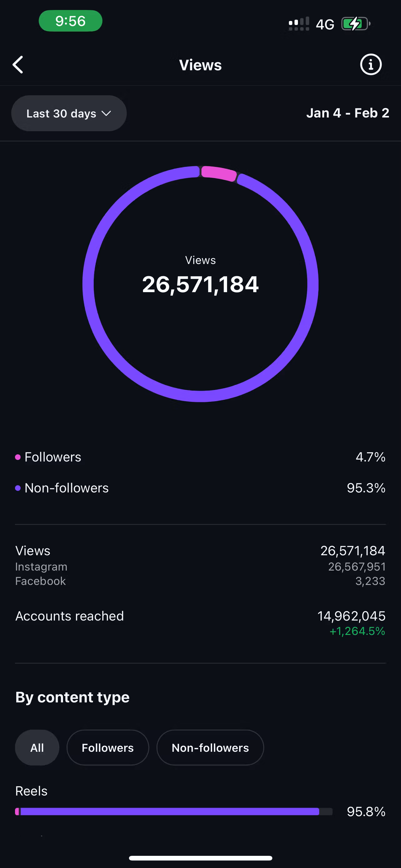Tap the battery charging indicator

click(x=356, y=24)
